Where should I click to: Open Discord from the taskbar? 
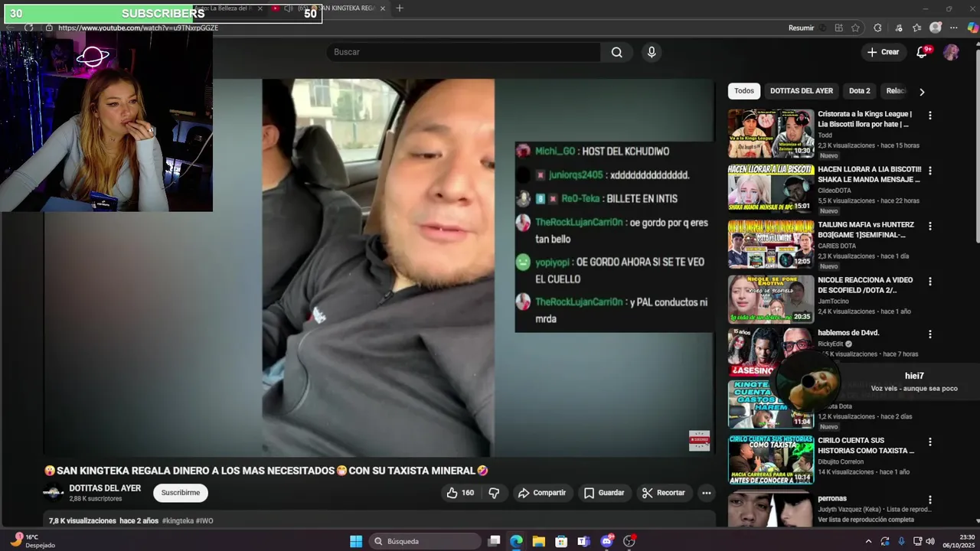606,541
